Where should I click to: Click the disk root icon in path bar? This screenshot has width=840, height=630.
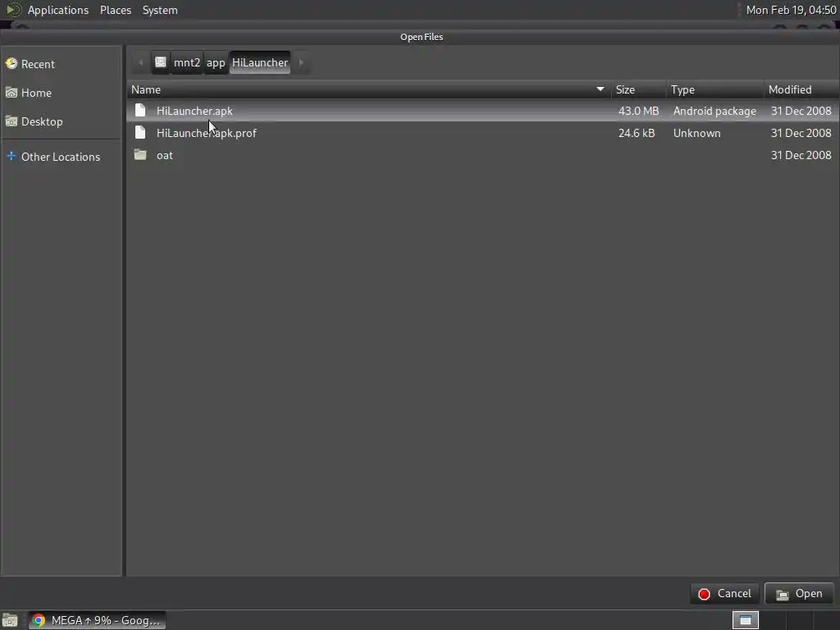[161, 62]
